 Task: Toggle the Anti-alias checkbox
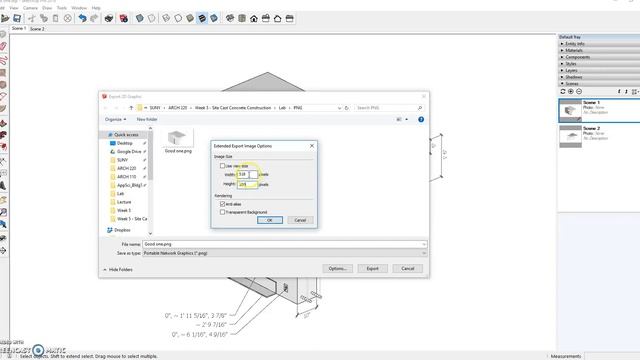coord(222,204)
